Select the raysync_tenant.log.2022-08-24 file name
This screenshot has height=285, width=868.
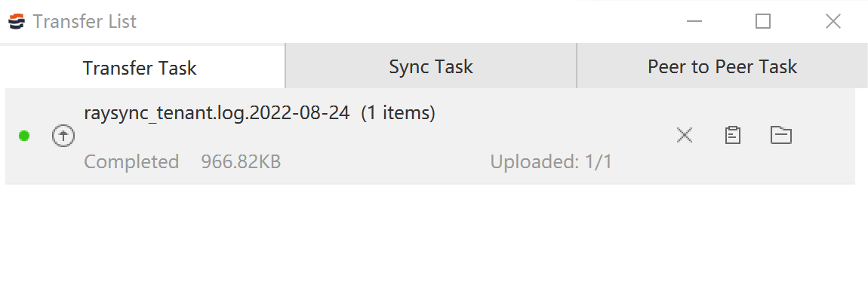click(217, 113)
